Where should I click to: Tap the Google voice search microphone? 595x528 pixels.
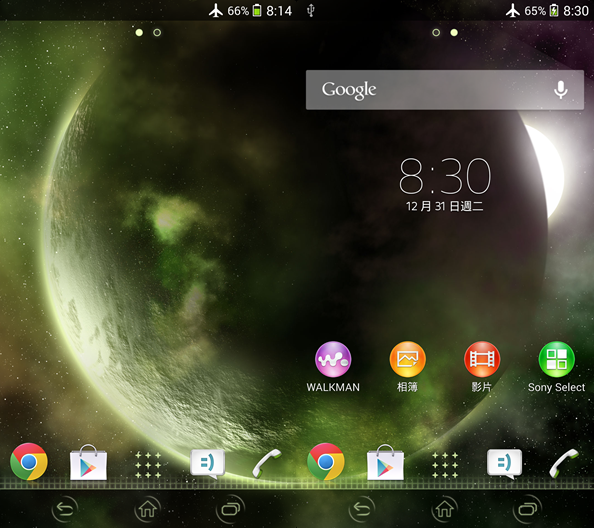[x=560, y=90]
